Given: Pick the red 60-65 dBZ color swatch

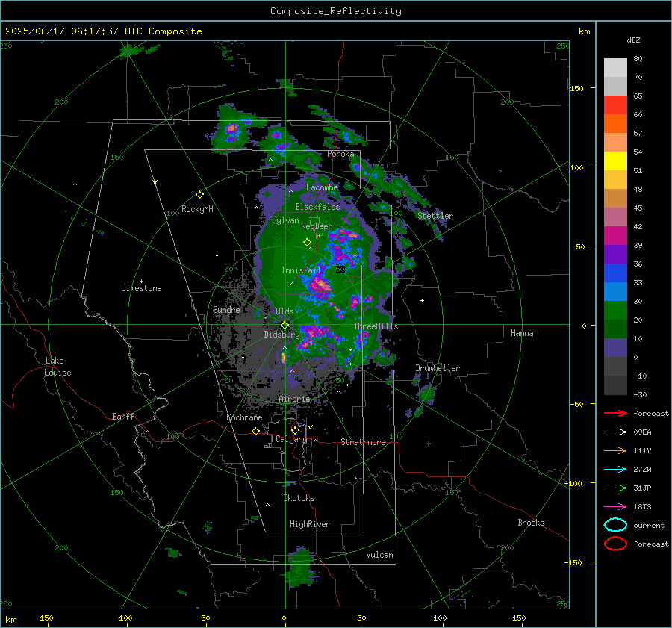Looking at the screenshot, I should coord(615,105).
